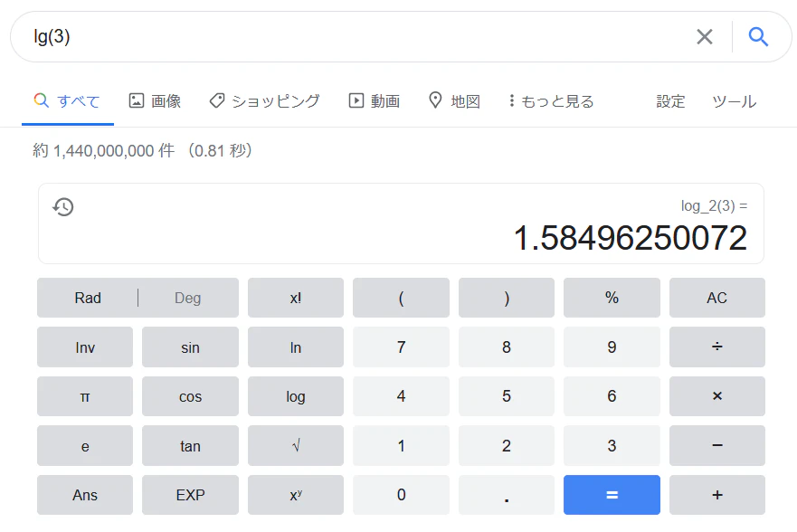Viewport: 797px width, 532px height.
Task: Click the log_2(3) = expression
Action: coord(714,205)
